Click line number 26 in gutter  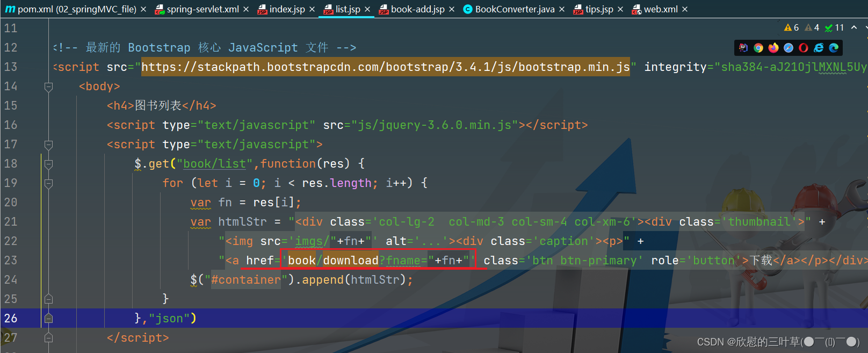pos(11,318)
